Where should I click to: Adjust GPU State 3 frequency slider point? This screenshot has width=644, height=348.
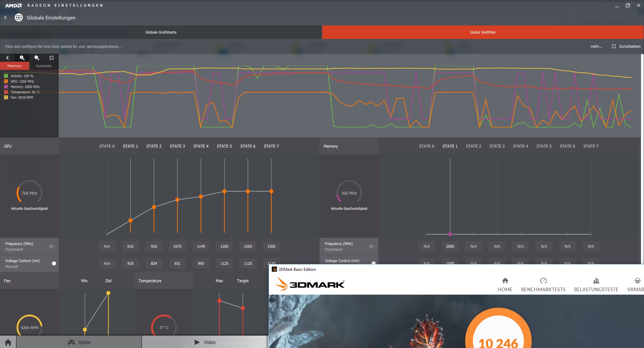click(177, 200)
